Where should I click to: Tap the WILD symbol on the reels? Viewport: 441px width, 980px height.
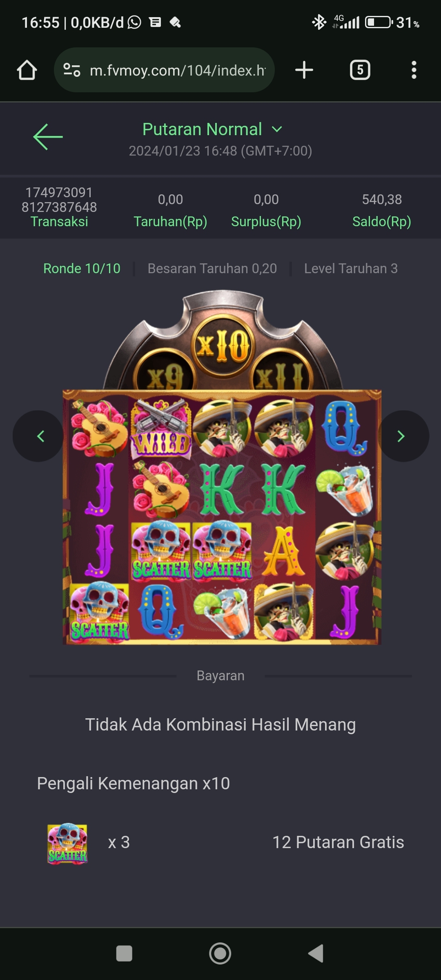point(160,429)
